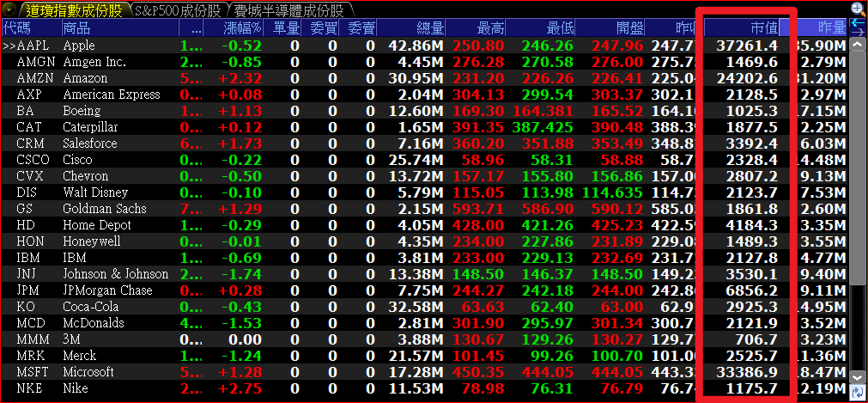Select the Walt Disney product name
Screen dimensions: 868x403
point(95,192)
